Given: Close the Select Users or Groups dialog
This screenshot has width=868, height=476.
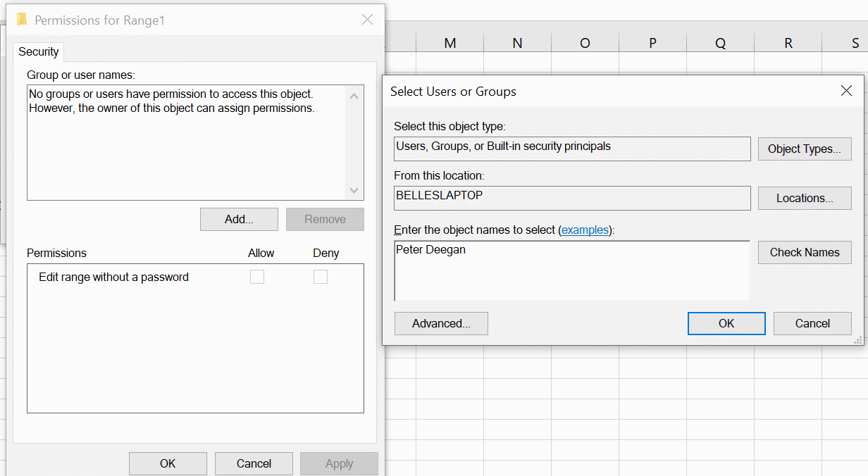Looking at the screenshot, I should (846, 91).
